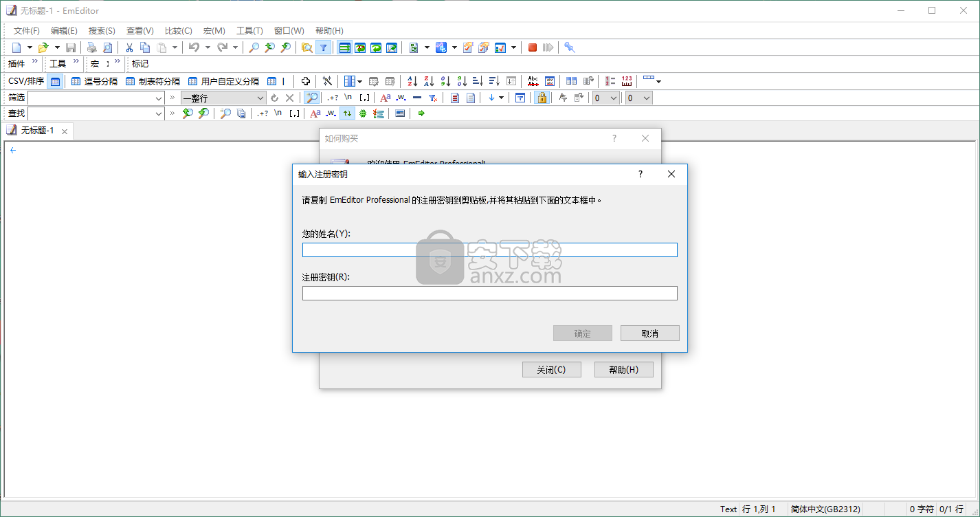Click the Find toolbar's green-globe find-next icon
The image size is (980, 517).
pos(362,113)
